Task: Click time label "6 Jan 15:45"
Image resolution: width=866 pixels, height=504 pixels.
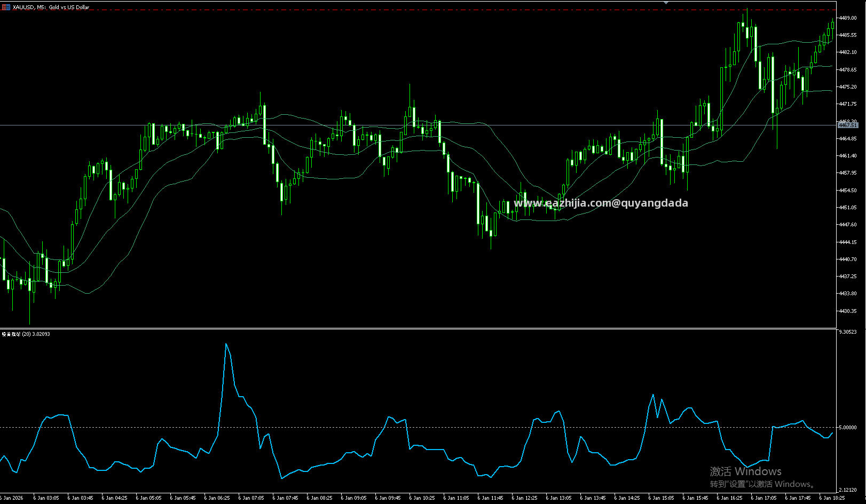Action: pyautogui.click(x=695, y=498)
